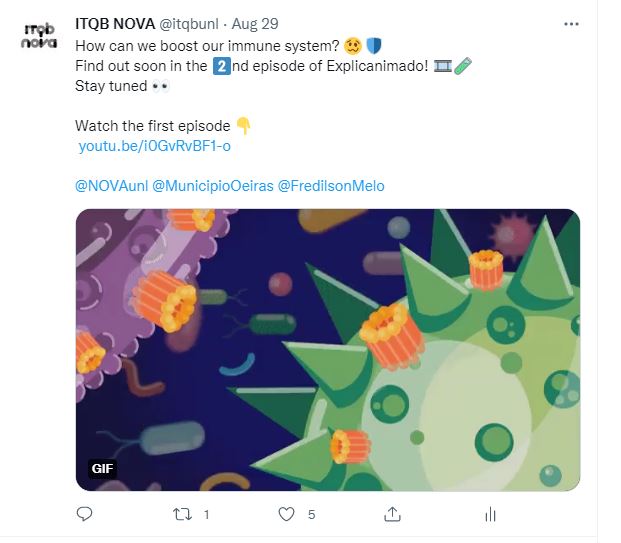
Task: View tweet analytics bar chart icon
Action: (x=490, y=514)
